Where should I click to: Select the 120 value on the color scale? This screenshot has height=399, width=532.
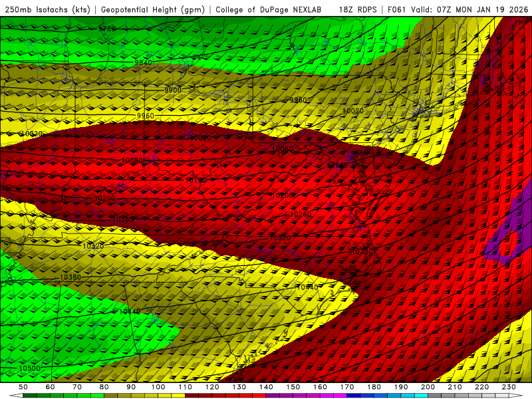coord(212,387)
